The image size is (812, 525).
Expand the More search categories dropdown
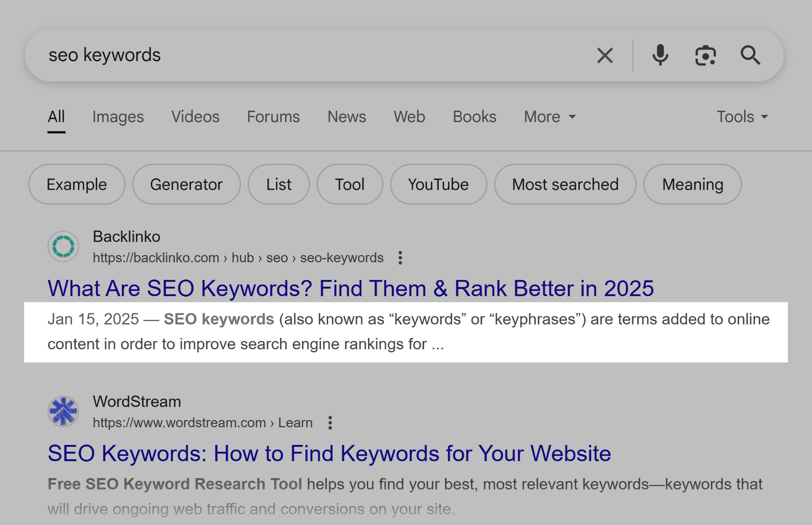click(549, 116)
